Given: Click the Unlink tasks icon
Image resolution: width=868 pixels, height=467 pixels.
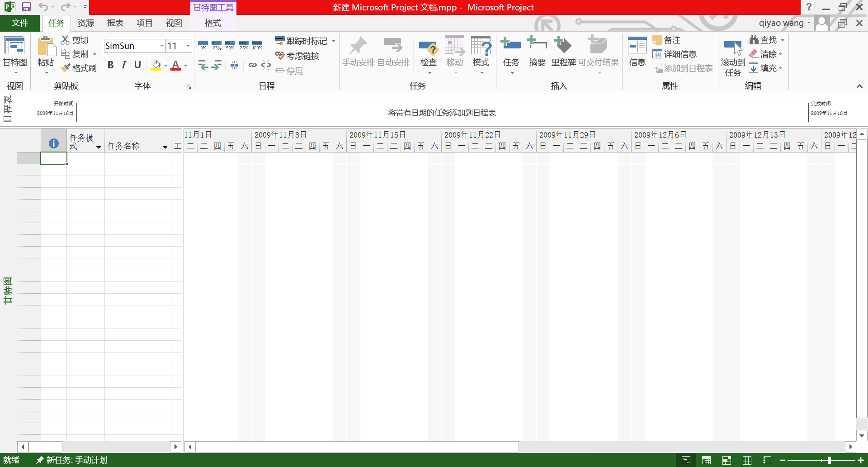Looking at the screenshot, I should click(x=266, y=65).
